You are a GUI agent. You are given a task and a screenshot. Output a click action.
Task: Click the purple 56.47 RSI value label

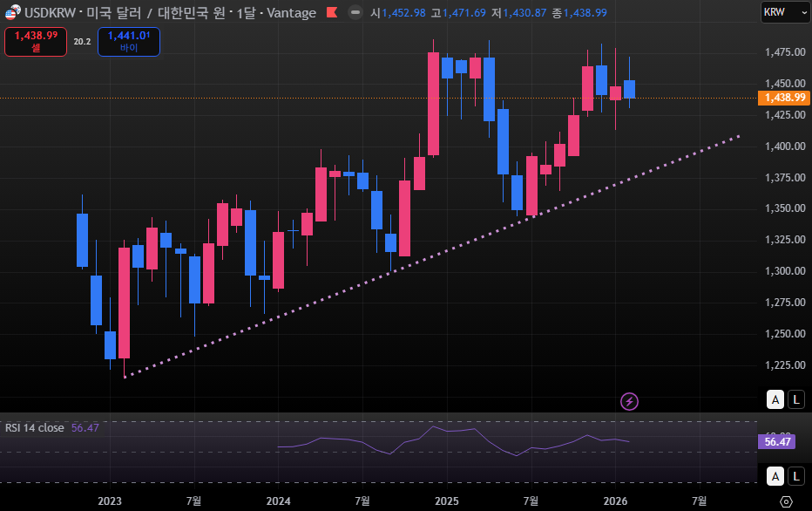[x=777, y=442]
